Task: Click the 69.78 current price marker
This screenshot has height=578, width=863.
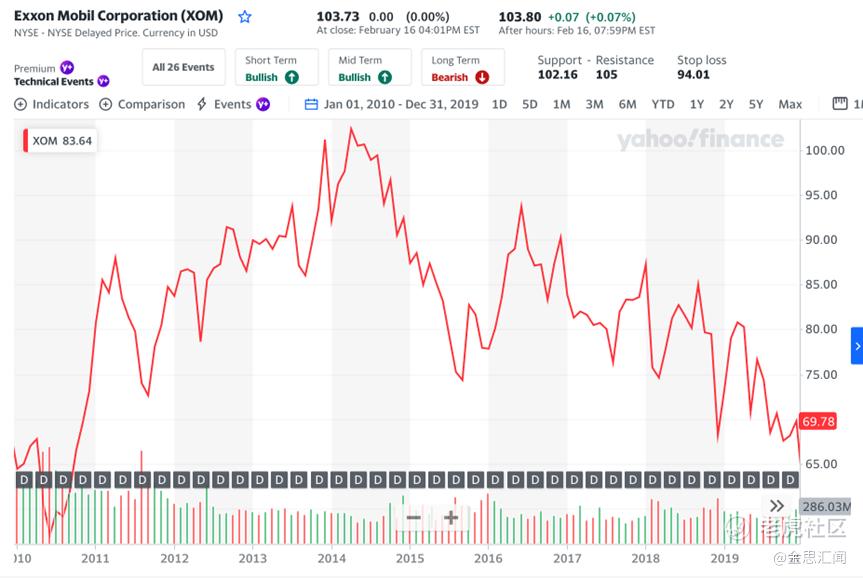Action: (x=818, y=422)
